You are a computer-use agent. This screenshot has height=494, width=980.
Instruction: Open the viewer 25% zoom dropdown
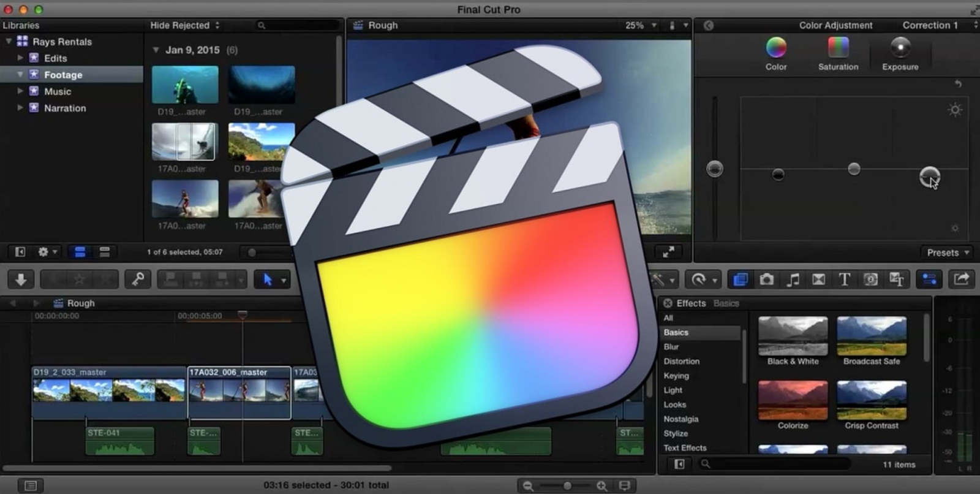641,25
